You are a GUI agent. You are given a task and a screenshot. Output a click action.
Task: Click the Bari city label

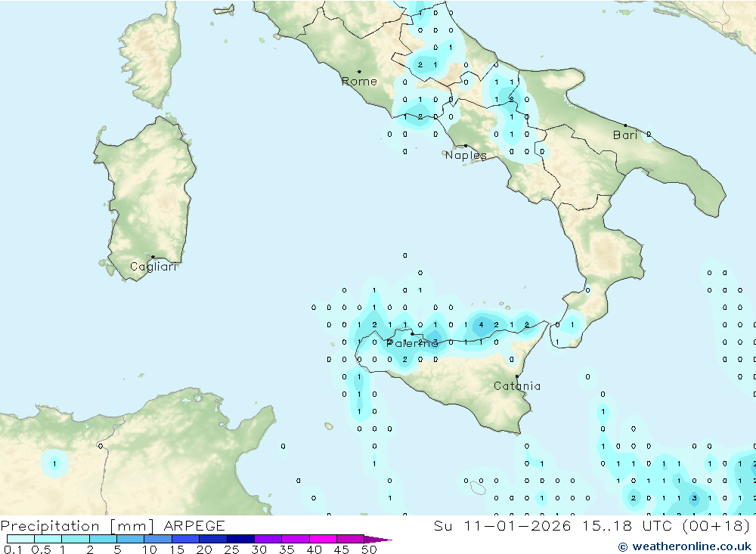tap(625, 135)
